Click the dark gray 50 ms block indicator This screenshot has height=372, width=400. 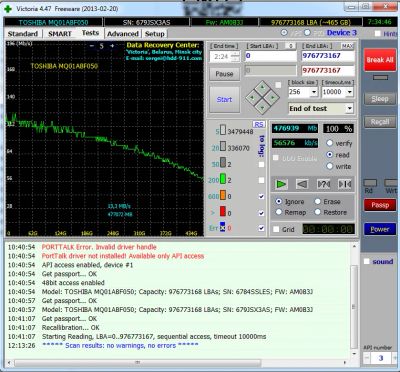tap(223, 163)
